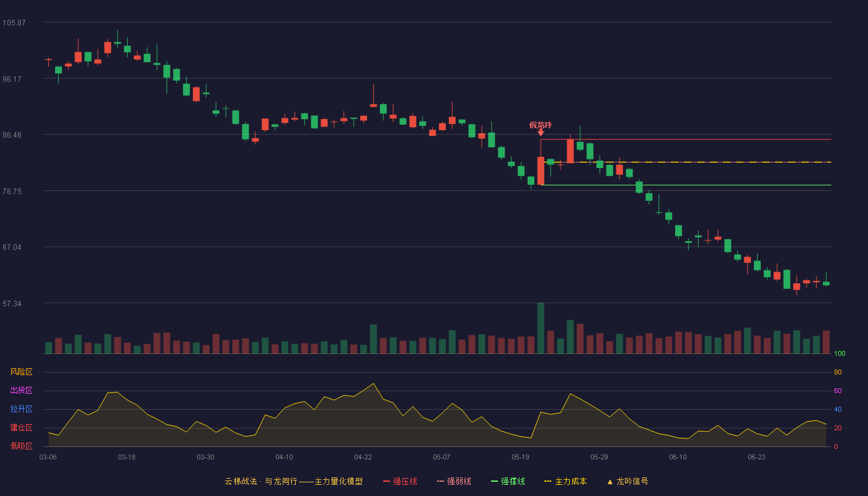The height and width of the screenshot is (496, 868).
Task: Click the 风险区 zone label
Action: click(x=21, y=372)
